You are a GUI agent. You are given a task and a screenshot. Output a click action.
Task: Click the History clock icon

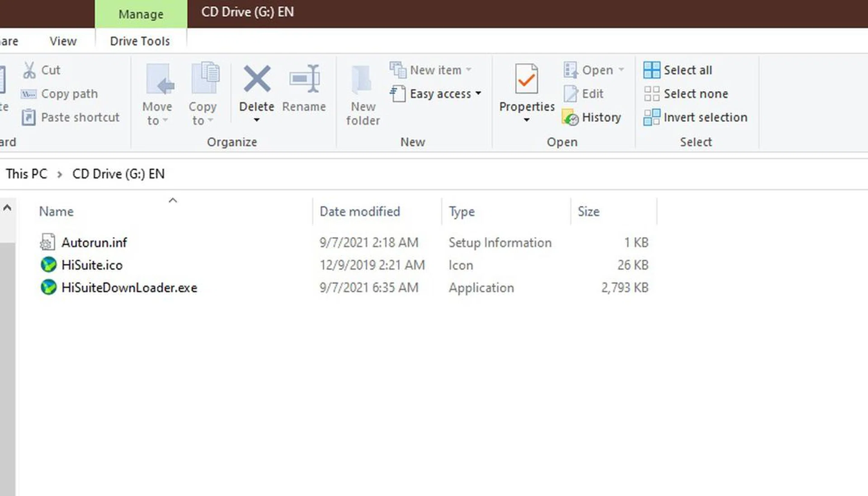tap(570, 117)
